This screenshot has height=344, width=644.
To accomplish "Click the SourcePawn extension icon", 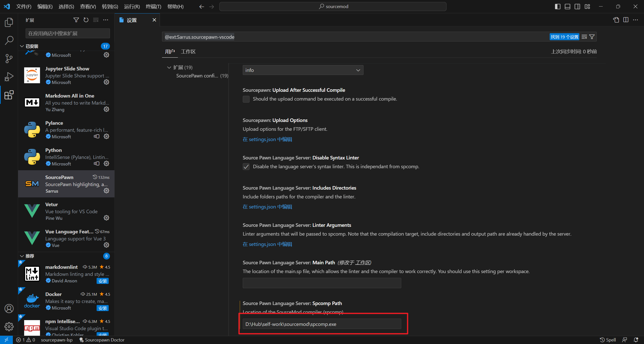I will 32,184.
